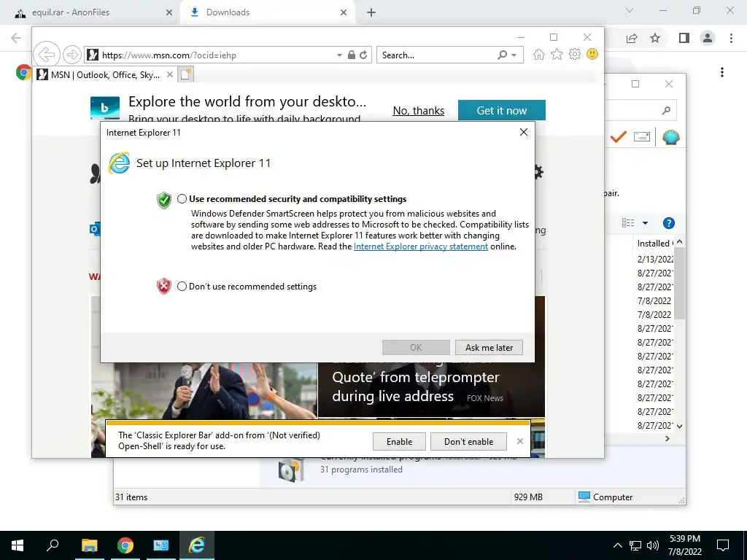The image size is (747, 560).
Task: Click the blue shell toolbar icon
Action: 670,137
